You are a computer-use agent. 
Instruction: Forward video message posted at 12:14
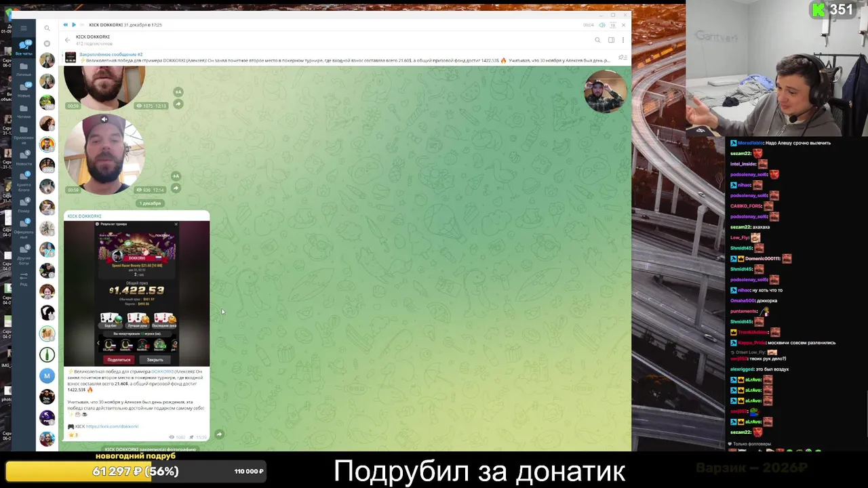tap(176, 188)
